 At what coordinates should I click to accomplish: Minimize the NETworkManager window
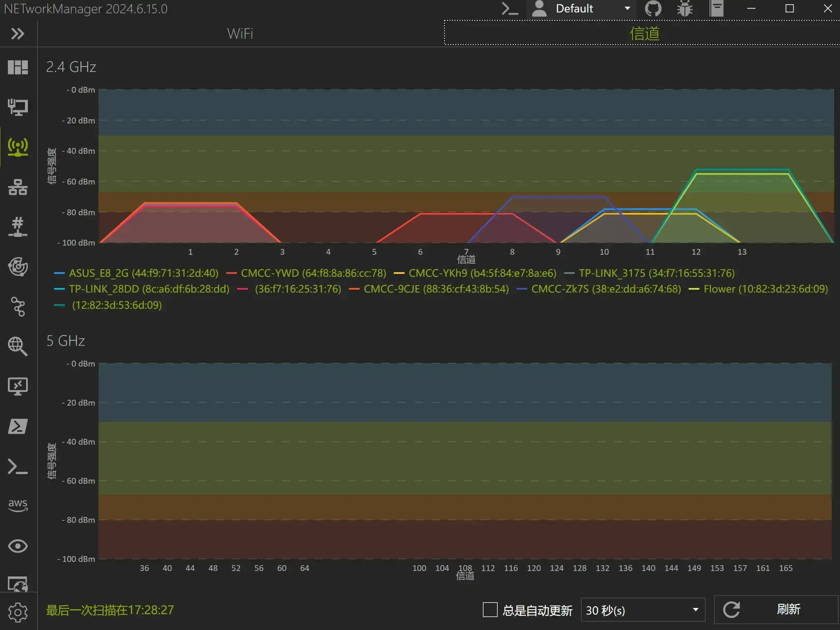pyautogui.click(x=751, y=9)
